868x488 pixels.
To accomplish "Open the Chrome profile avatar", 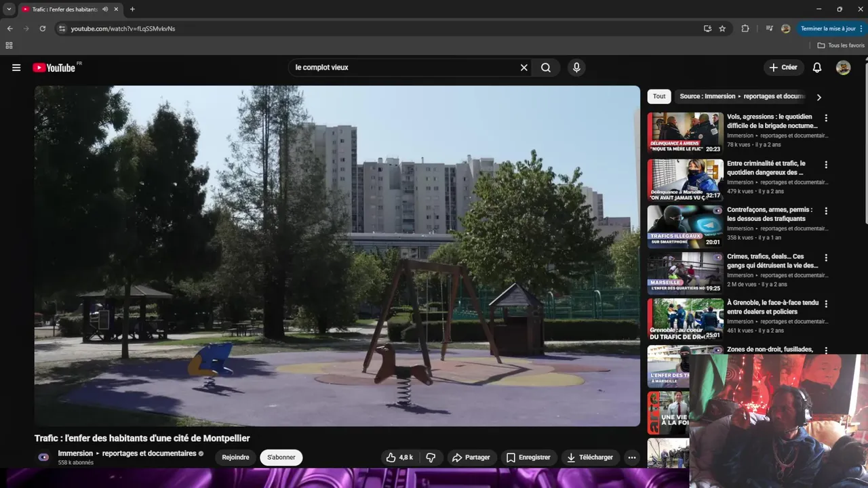I will tap(785, 28).
